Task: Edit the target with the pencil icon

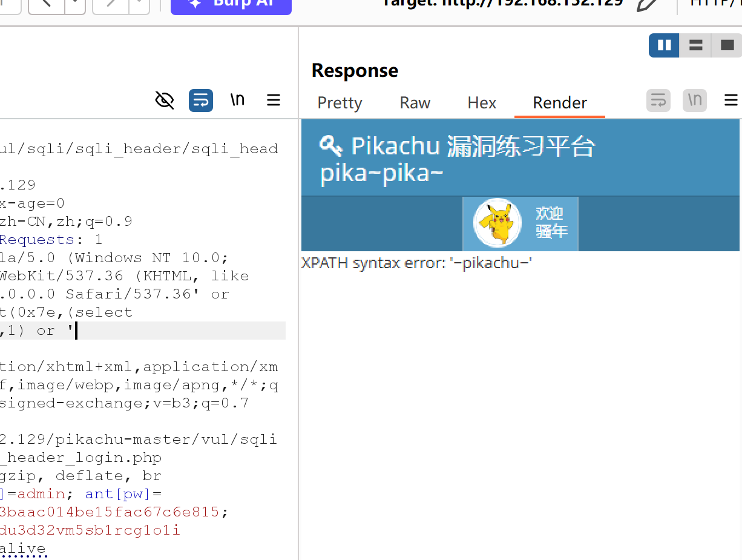Action: pyautogui.click(x=647, y=5)
